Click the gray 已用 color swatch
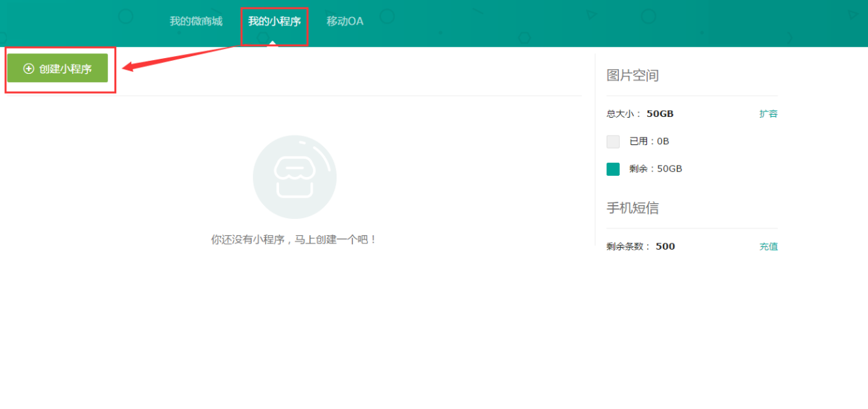 (x=613, y=142)
